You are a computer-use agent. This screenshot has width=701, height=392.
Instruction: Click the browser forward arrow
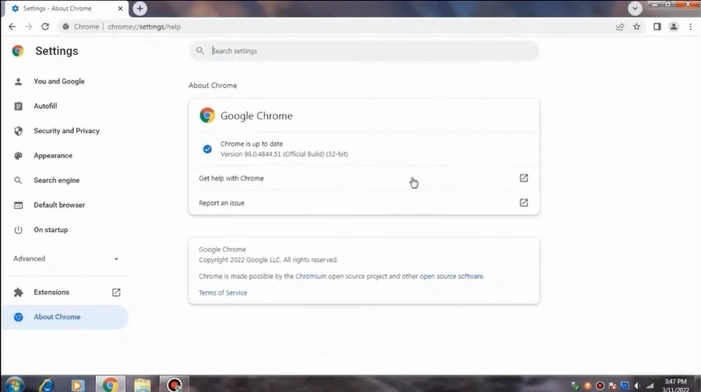(29, 27)
